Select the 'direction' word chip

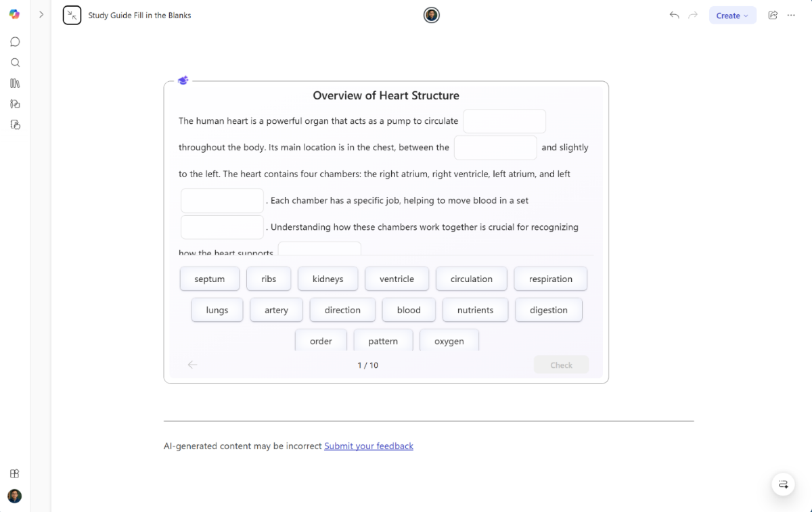(342, 310)
